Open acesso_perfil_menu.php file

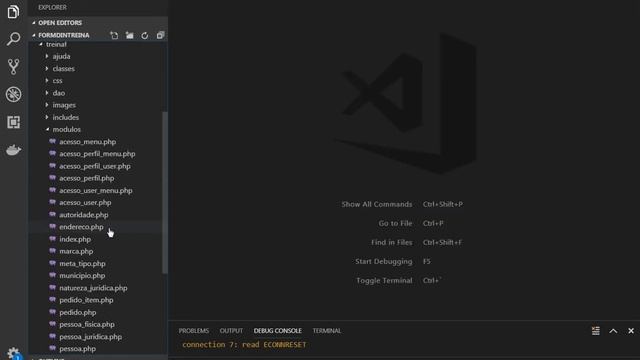click(98, 154)
